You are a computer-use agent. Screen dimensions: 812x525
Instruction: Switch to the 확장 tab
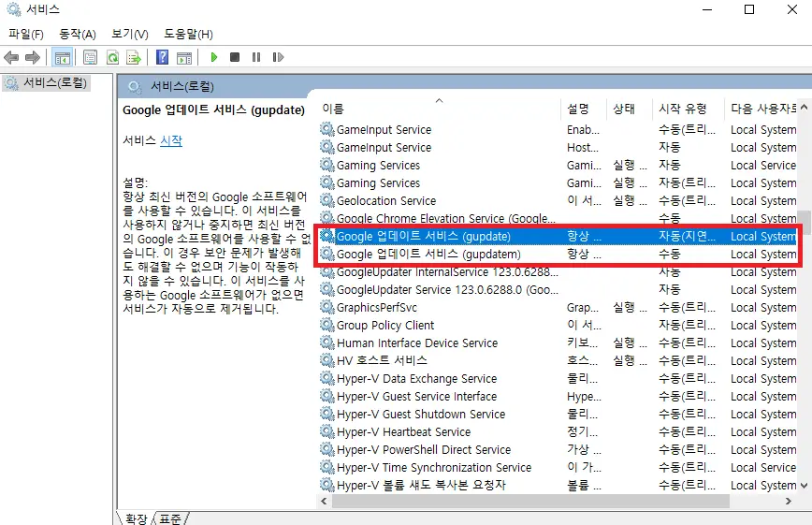coord(137,518)
